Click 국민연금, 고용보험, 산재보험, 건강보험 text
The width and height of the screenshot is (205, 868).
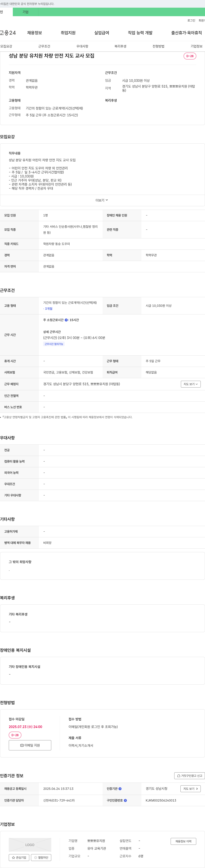point(68,372)
